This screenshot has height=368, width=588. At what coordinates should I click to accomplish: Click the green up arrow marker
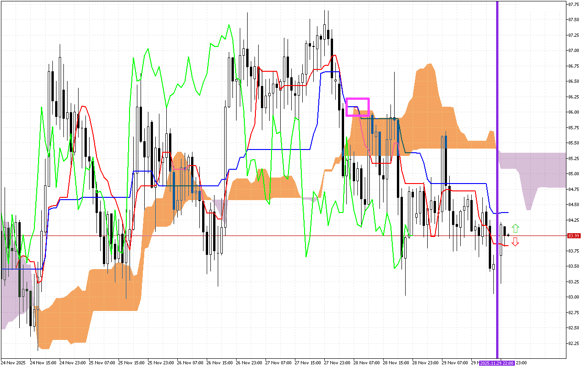coord(515,228)
